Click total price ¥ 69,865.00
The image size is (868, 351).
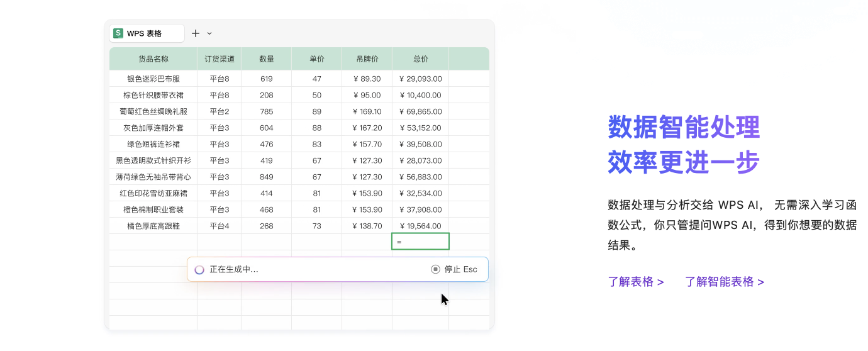point(421,111)
